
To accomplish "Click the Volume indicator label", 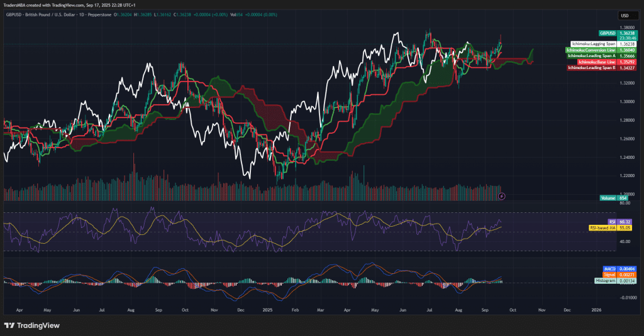I will pos(608,198).
